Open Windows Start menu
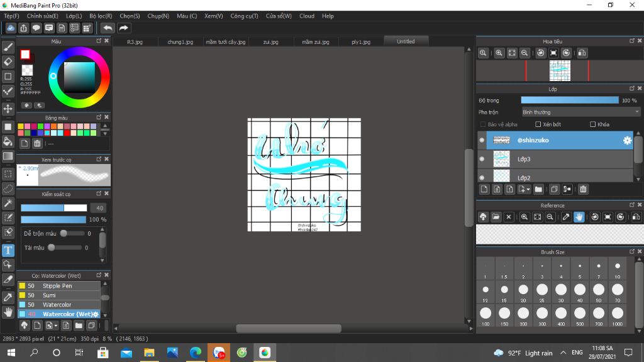644x362 pixels. (11, 353)
